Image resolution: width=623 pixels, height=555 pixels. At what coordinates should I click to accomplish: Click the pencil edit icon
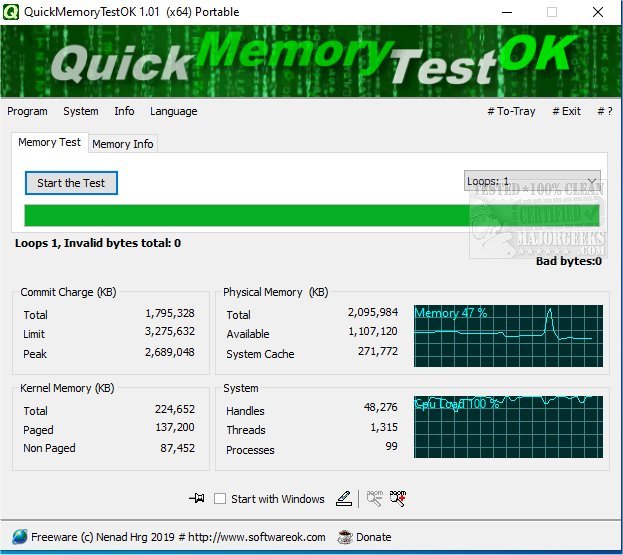click(x=343, y=498)
